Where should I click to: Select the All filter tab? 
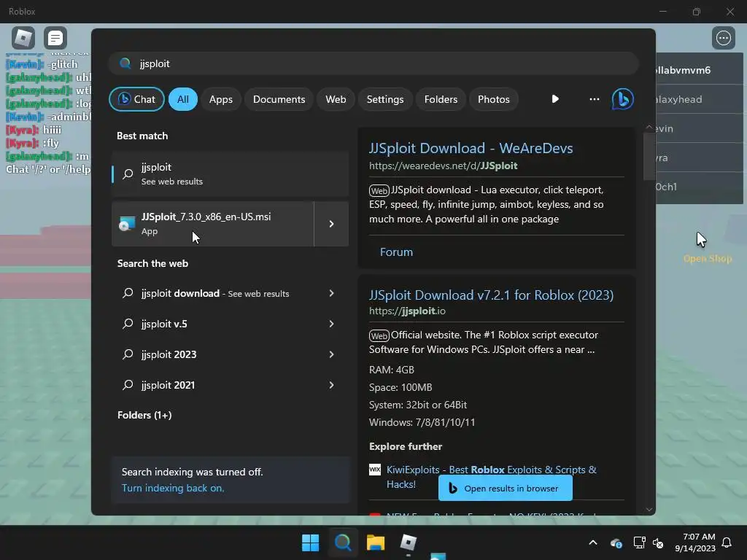(x=183, y=99)
